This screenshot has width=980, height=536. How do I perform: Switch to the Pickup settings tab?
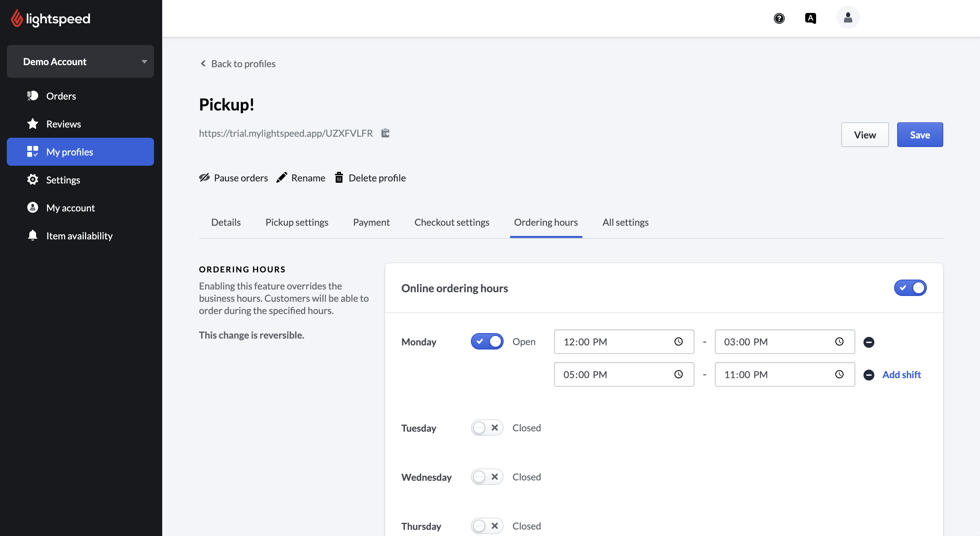click(x=297, y=222)
